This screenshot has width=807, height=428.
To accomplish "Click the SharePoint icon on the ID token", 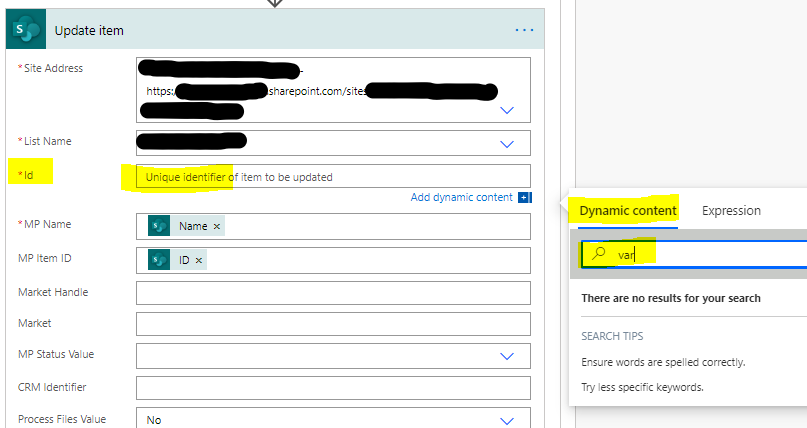I will 159,260.
